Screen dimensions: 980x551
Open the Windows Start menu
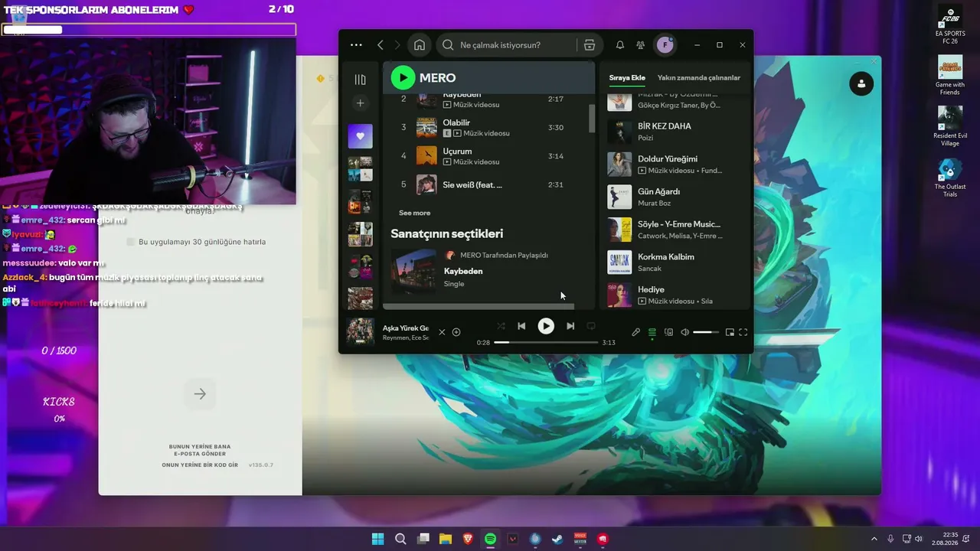(378, 539)
